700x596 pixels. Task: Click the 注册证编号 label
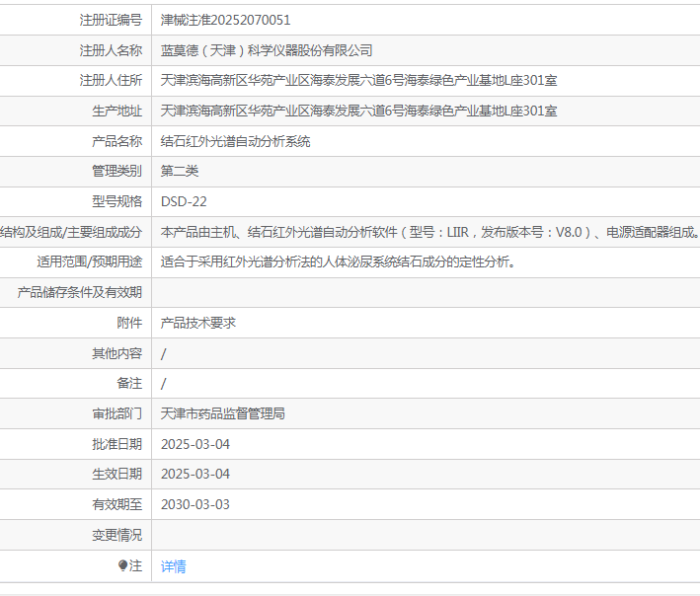111,20
